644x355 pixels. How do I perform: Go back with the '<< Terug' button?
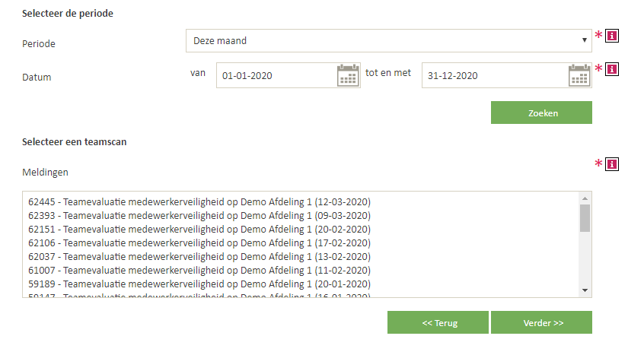click(438, 322)
